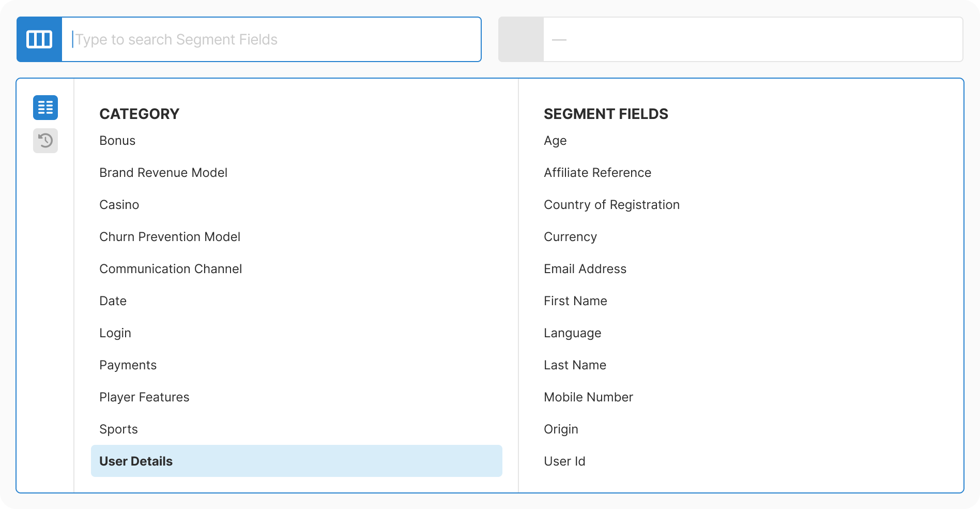
Task: Choose the Player Features category
Action: pos(144,397)
